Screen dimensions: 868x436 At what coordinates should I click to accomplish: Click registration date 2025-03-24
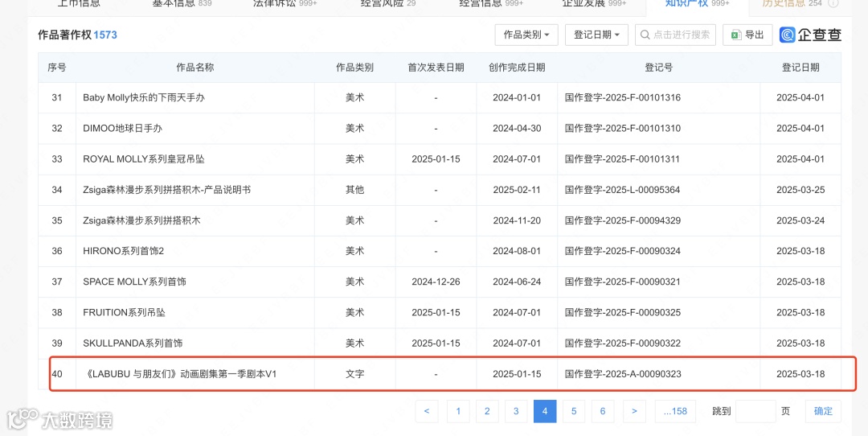[800, 220]
